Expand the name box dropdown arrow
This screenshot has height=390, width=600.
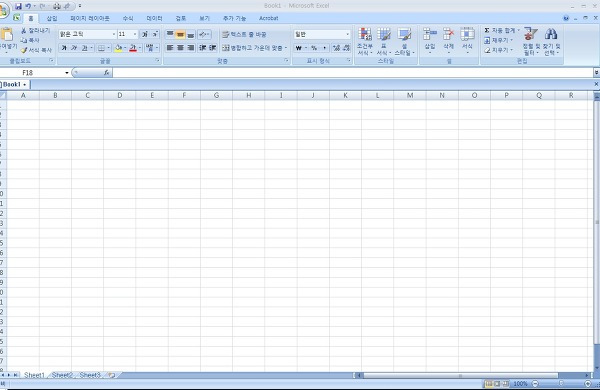click(67, 72)
